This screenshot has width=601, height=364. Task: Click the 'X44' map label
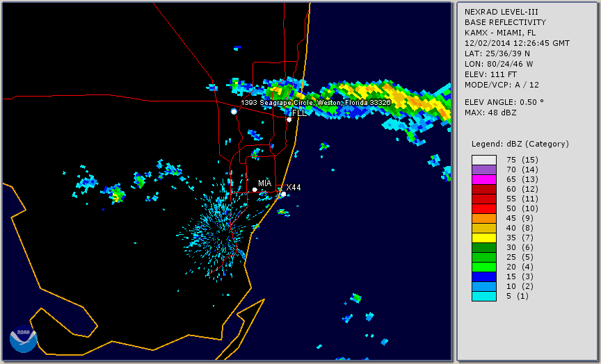(294, 187)
